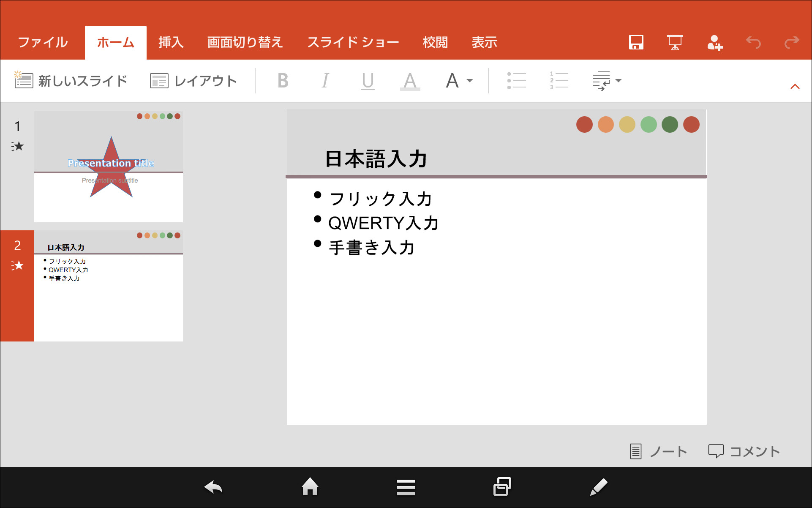Open the ファイル menu
Screen dimensions: 812x508
[42, 42]
